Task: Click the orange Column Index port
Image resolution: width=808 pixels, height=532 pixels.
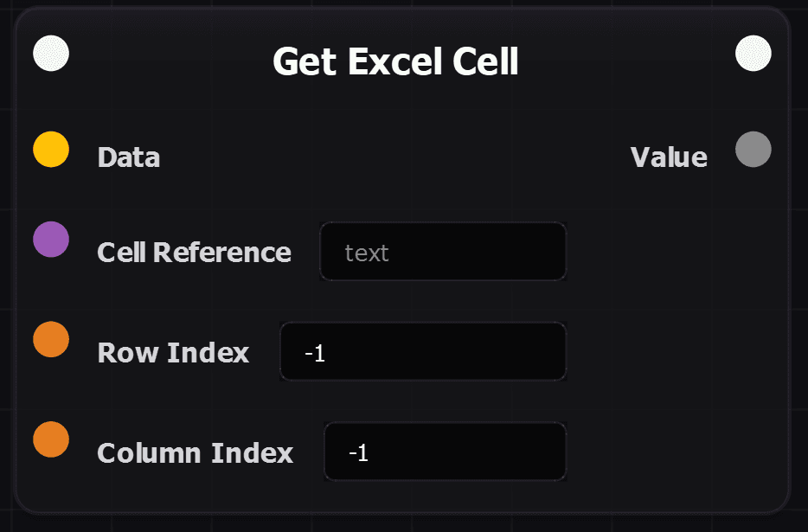Action: point(50,439)
